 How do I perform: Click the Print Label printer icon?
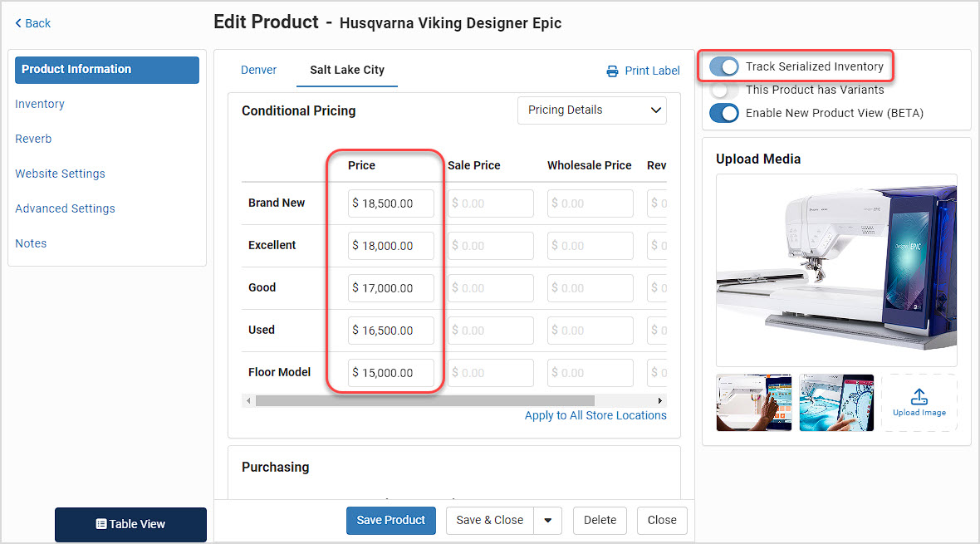(613, 71)
